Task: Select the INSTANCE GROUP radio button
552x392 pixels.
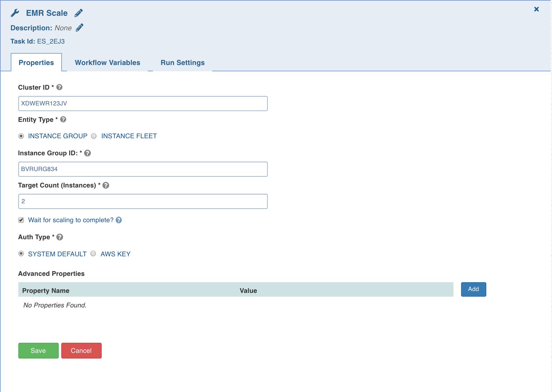Action: pos(21,136)
